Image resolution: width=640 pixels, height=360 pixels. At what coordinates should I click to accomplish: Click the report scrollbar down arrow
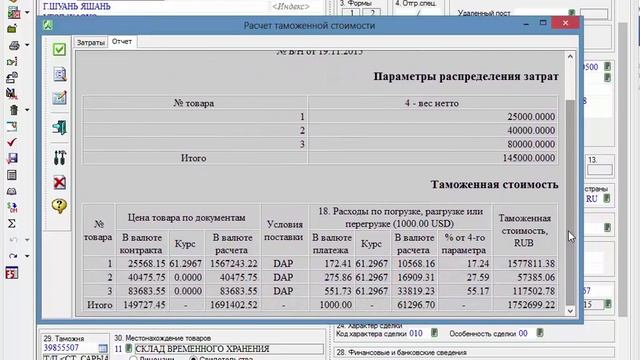(x=570, y=311)
